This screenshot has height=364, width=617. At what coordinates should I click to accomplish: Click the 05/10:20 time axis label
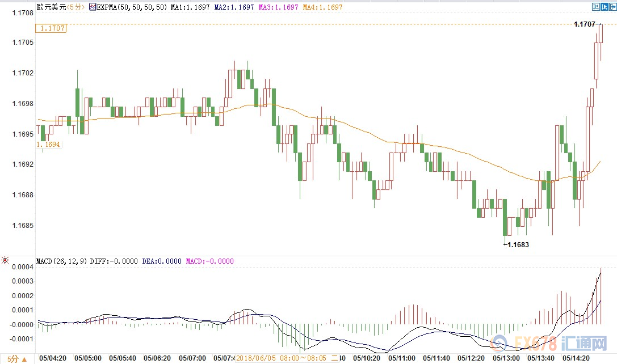pyautogui.click(x=367, y=358)
